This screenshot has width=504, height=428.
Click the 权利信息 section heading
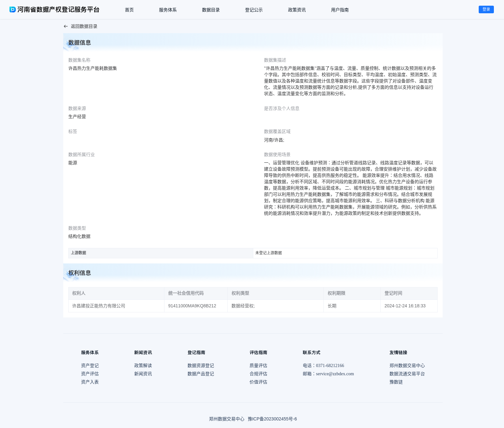80,273
